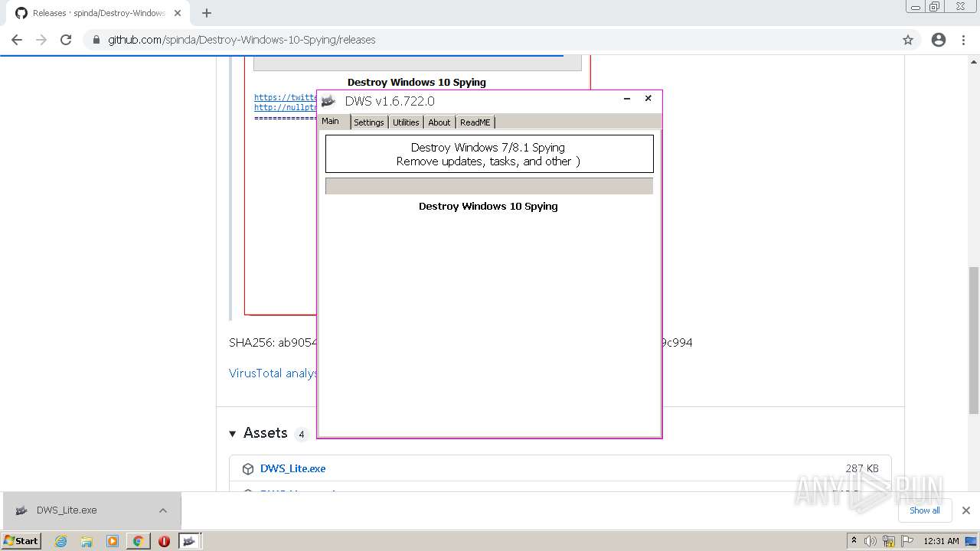Show hidden tray icons
This screenshot has height=551, width=980.
tap(854, 541)
